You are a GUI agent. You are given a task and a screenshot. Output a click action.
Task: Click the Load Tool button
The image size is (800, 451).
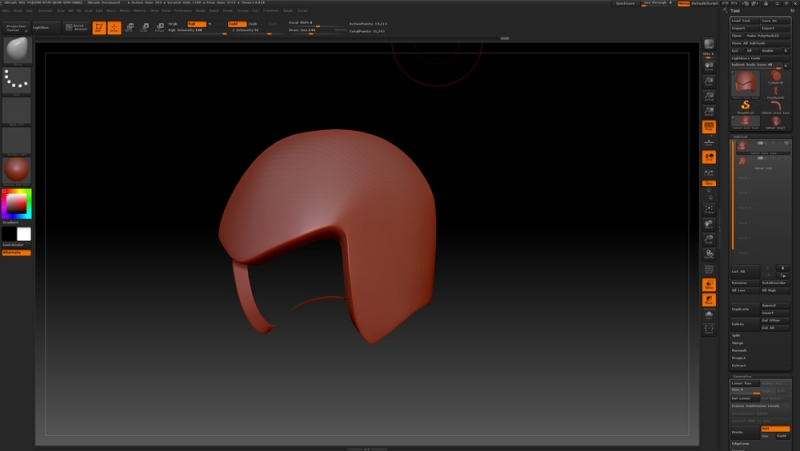(x=744, y=20)
